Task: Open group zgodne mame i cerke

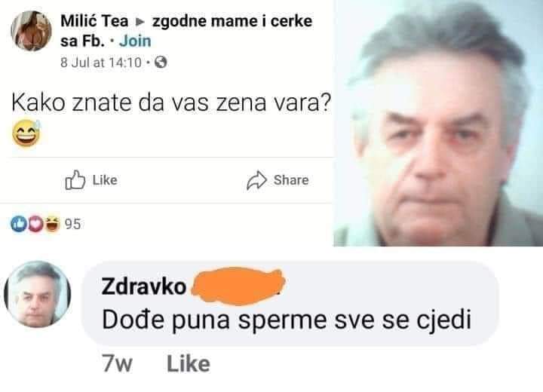Action: pos(186,31)
